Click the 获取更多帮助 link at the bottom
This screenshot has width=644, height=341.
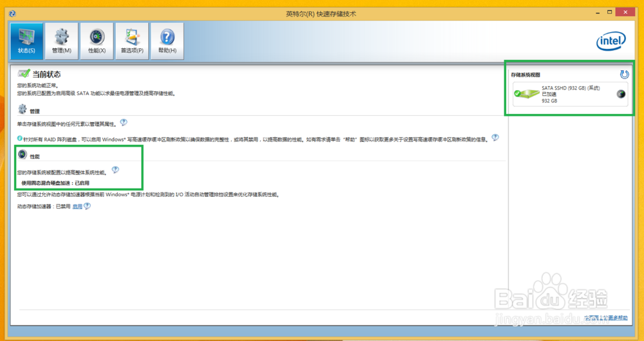tap(606, 318)
